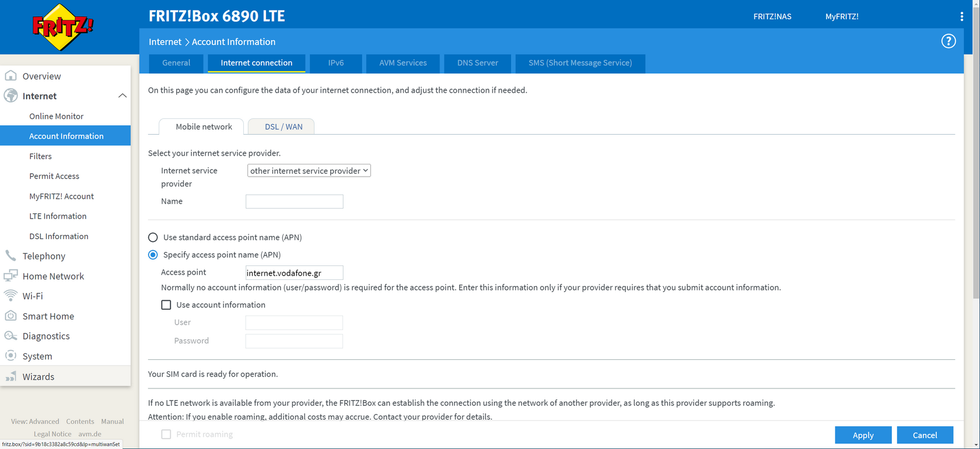Open the help question mark icon
The image size is (980, 449).
[x=949, y=41]
